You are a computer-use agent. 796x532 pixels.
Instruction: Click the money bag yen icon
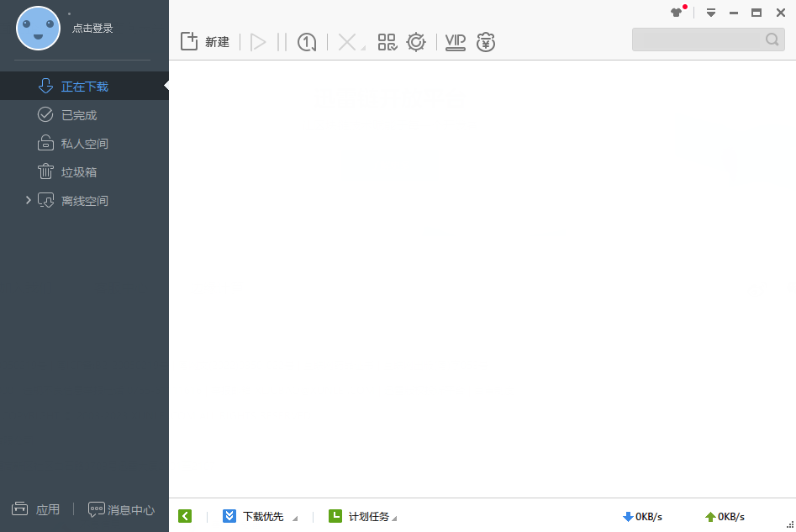click(x=486, y=42)
